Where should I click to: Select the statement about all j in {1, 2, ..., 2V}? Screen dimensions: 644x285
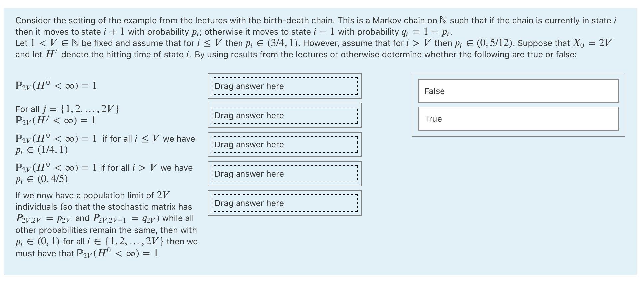(x=67, y=115)
